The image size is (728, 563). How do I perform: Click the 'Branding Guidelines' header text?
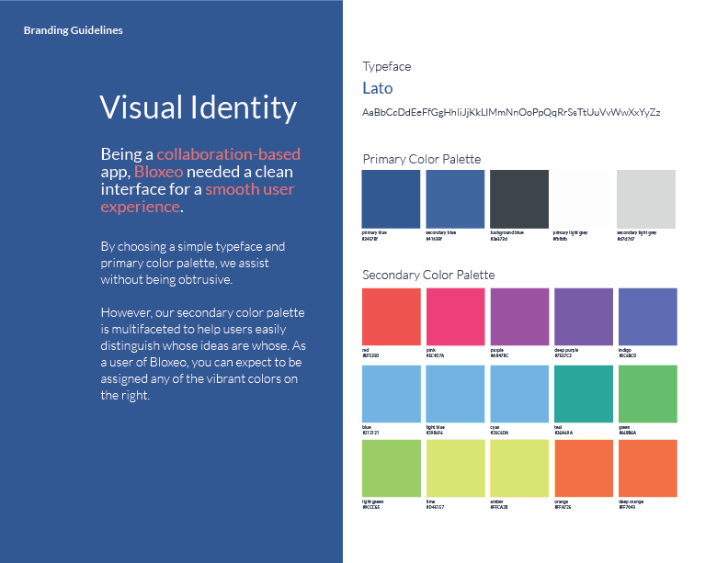tap(74, 30)
